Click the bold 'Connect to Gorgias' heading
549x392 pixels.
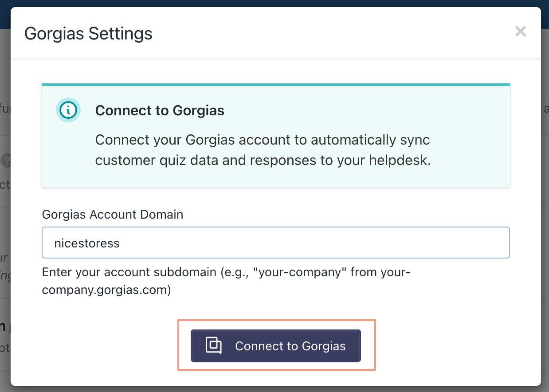pos(160,110)
